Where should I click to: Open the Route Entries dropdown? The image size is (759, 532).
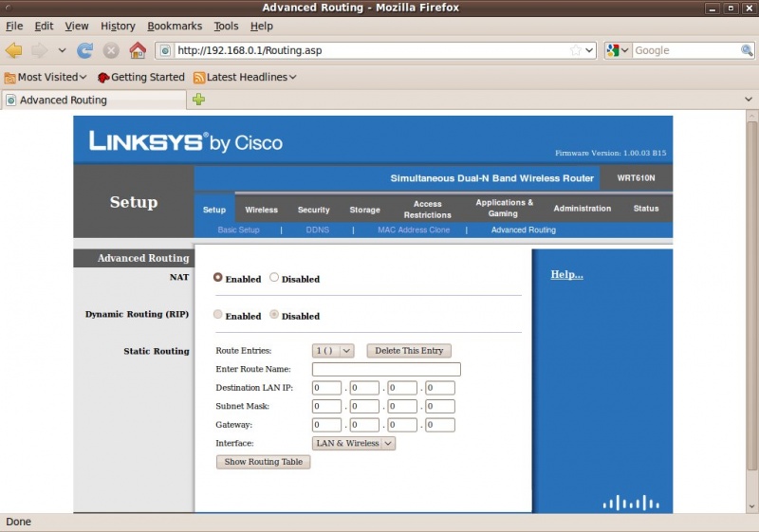click(x=333, y=351)
